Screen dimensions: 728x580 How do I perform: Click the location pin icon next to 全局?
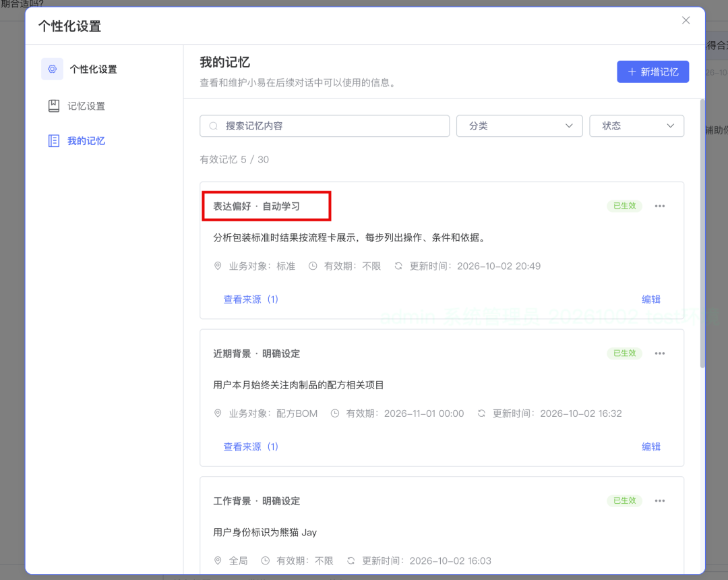pos(217,560)
